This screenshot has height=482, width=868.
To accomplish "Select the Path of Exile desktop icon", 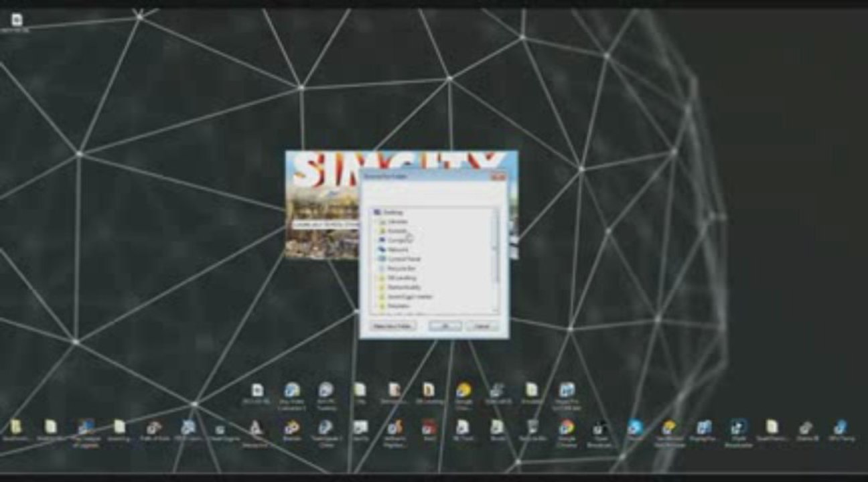I will pyautogui.click(x=154, y=430).
